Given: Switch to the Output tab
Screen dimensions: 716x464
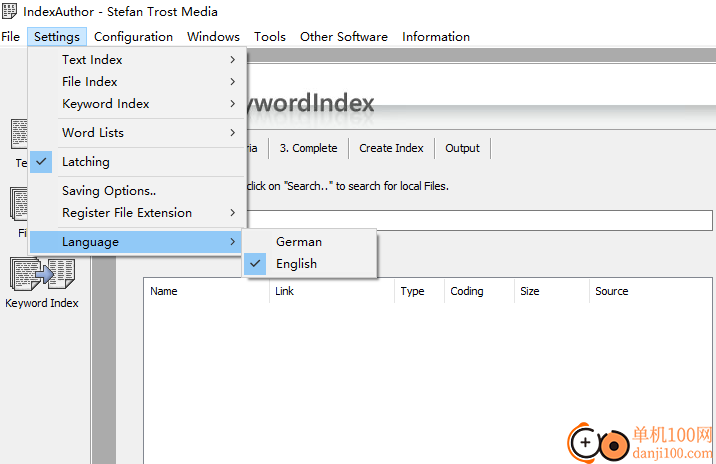Looking at the screenshot, I should click(463, 148).
